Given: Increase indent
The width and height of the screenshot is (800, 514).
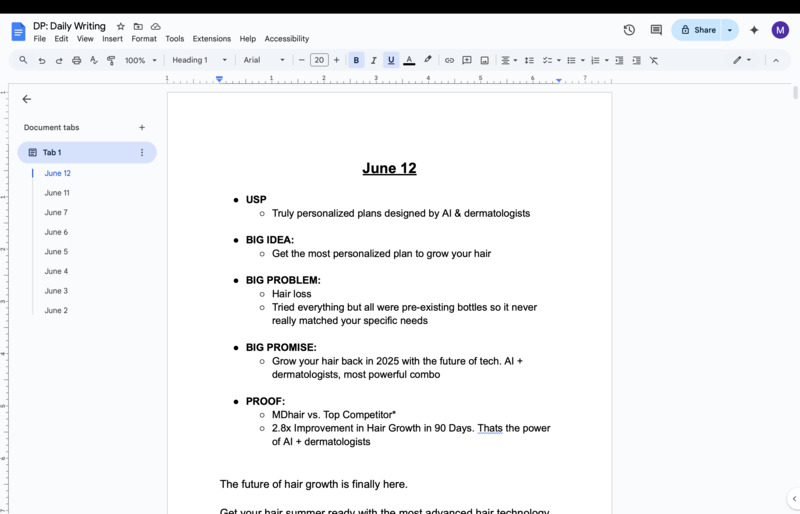Looking at the screenshot, I should (x=636, y=60).
